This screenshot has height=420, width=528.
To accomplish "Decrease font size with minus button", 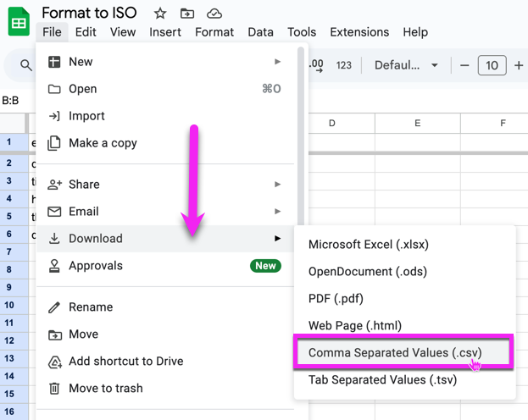I will (464, 65).
